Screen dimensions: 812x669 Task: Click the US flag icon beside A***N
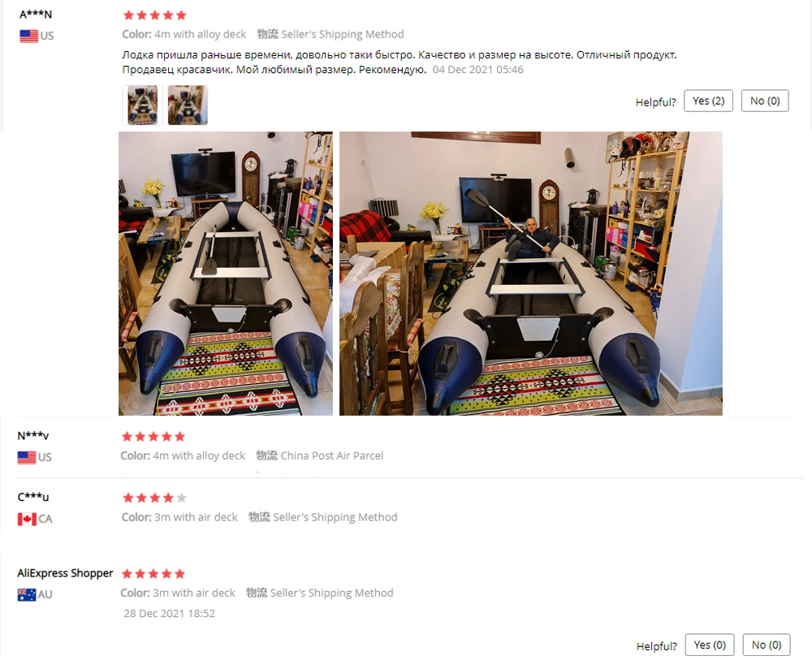pos(29,36)
